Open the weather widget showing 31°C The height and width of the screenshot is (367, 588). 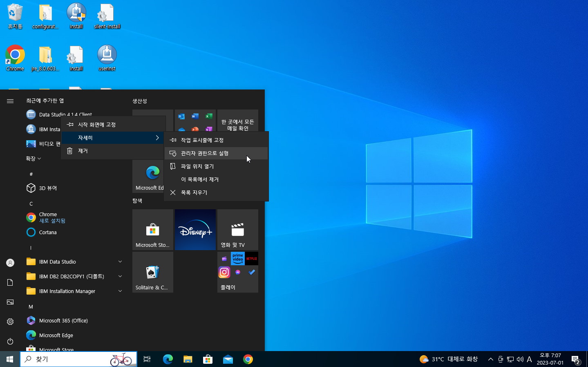(x=448, y=359)
